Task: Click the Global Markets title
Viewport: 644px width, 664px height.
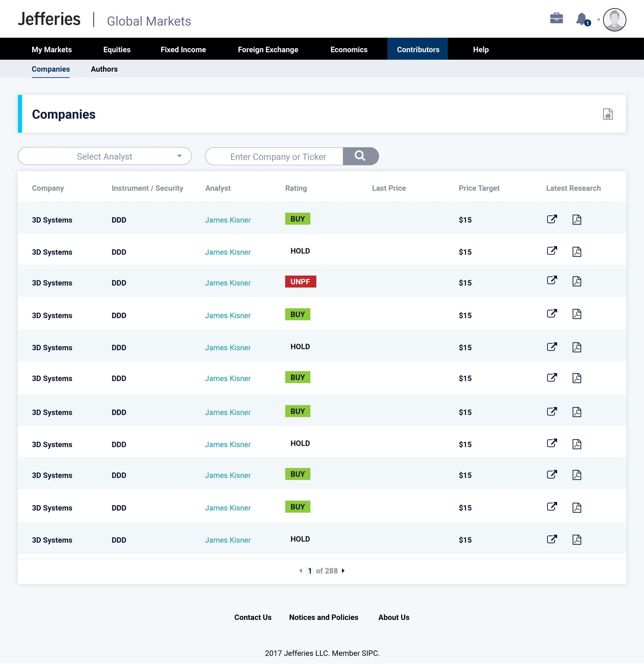Action: click(x=149, y=21)
